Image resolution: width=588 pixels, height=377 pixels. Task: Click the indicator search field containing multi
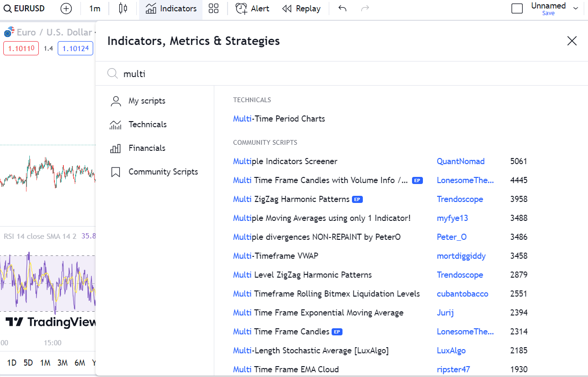(342, 74)
